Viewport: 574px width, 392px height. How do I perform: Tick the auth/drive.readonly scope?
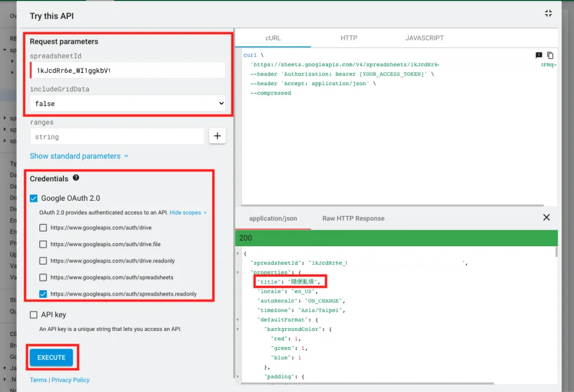[x=43, y=261]
